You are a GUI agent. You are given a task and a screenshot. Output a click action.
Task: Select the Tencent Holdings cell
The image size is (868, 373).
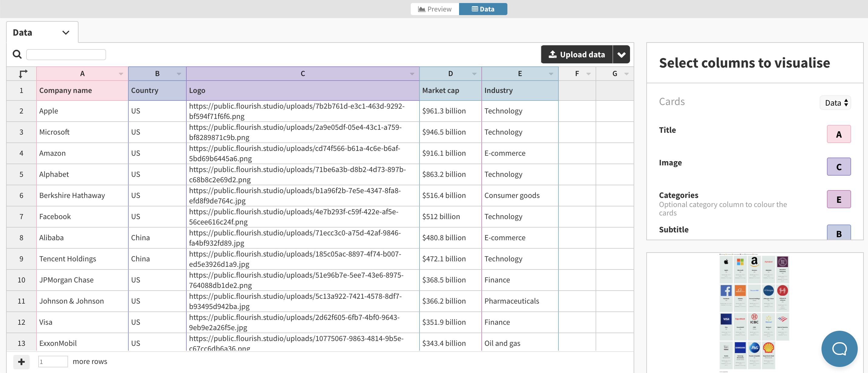click(82, 259)
